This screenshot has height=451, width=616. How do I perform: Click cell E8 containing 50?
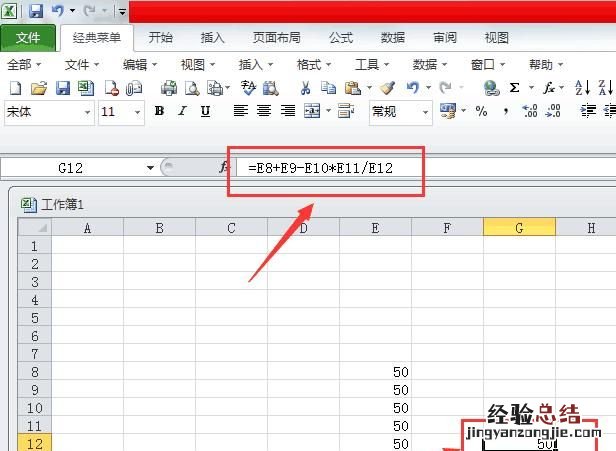375,372
